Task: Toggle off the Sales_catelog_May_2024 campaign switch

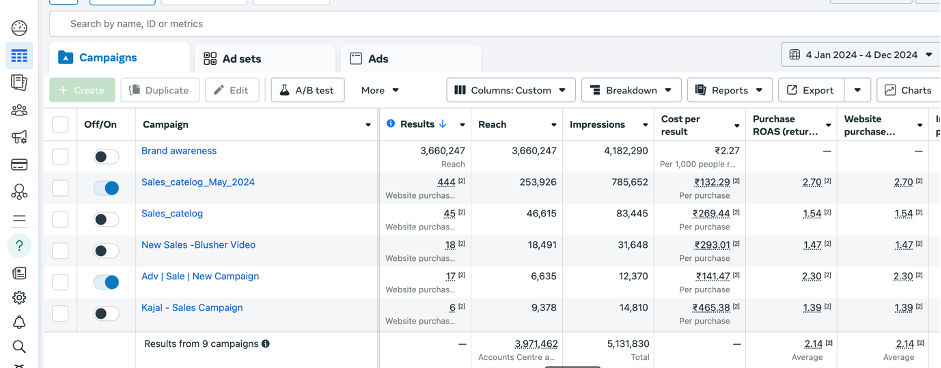Action: (106, 189)
